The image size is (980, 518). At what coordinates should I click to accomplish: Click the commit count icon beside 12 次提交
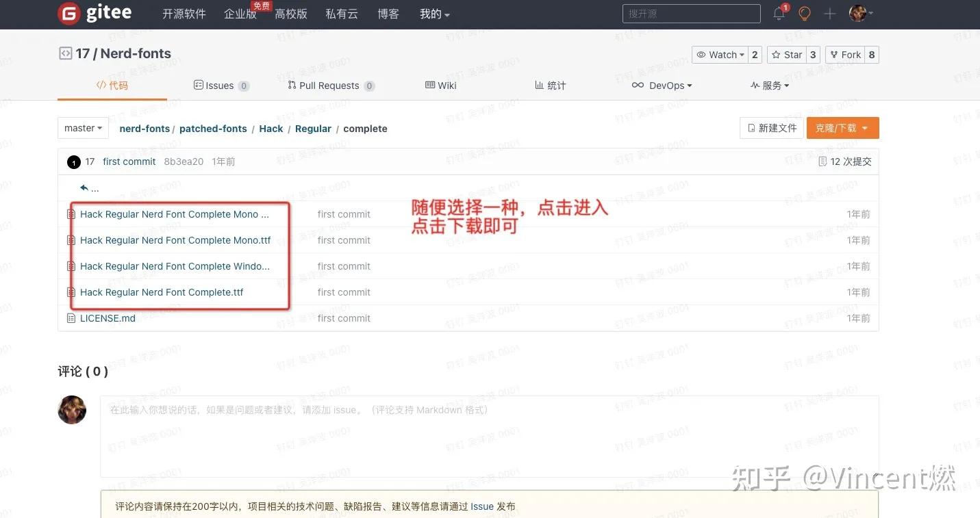(822, 161)
